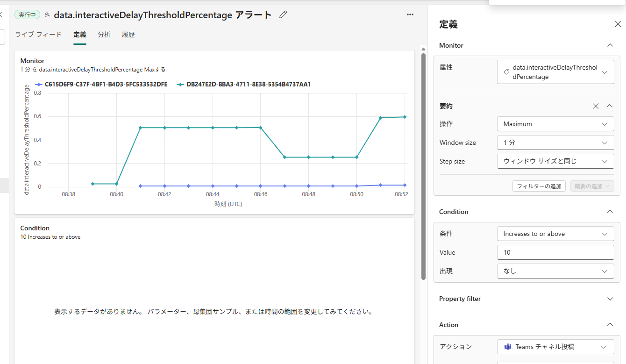Screen dimensions: 626x364
Task: Select the 定義 tab
Action: pos(80,35)
